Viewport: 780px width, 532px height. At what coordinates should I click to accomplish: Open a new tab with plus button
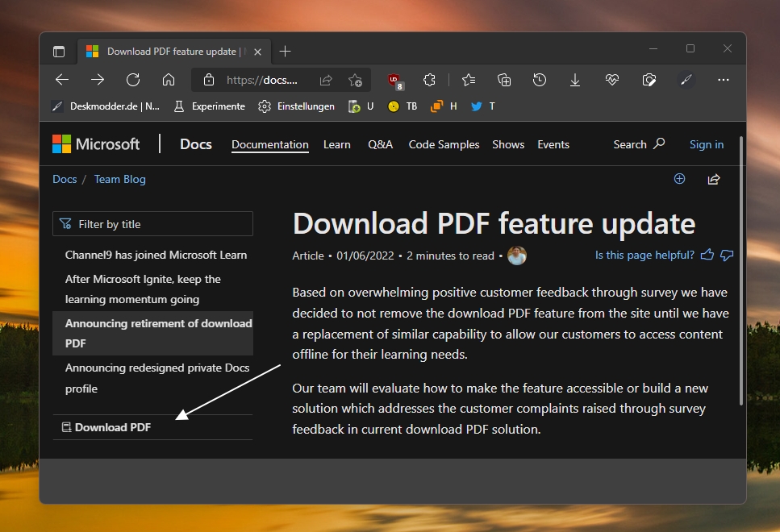pos(285,52)
